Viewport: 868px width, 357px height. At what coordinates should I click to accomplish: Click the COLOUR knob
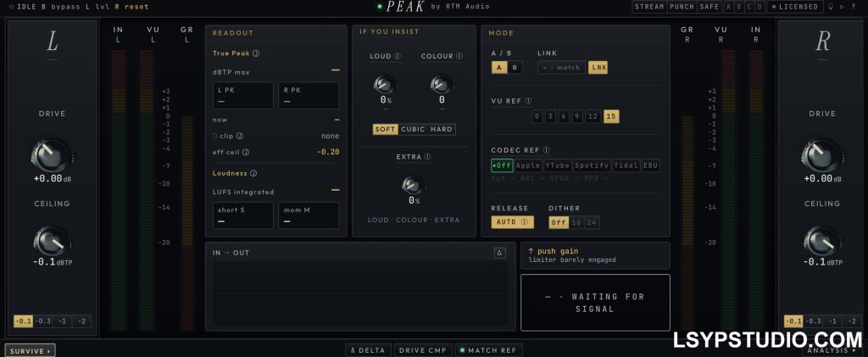tap(441, 84)
